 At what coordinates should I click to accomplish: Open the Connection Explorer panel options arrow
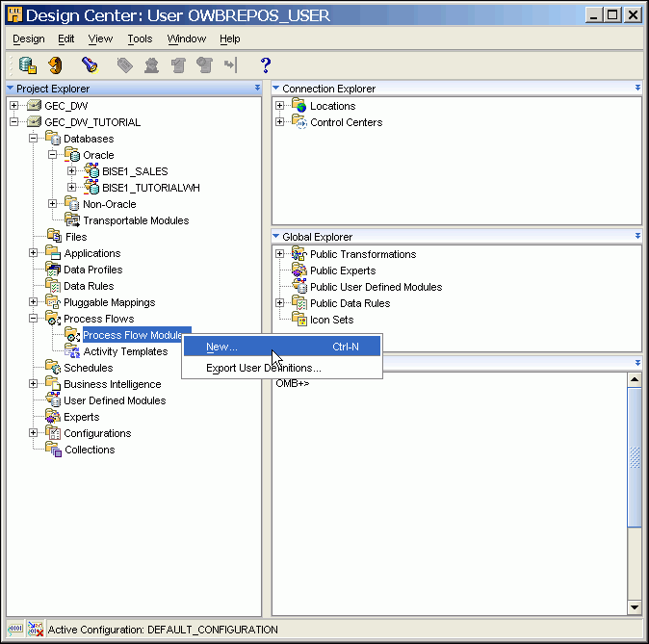click(x=637, y=88)
